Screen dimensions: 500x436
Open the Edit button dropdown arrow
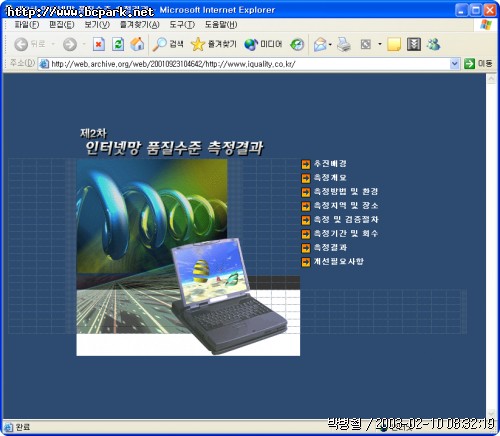380,44
